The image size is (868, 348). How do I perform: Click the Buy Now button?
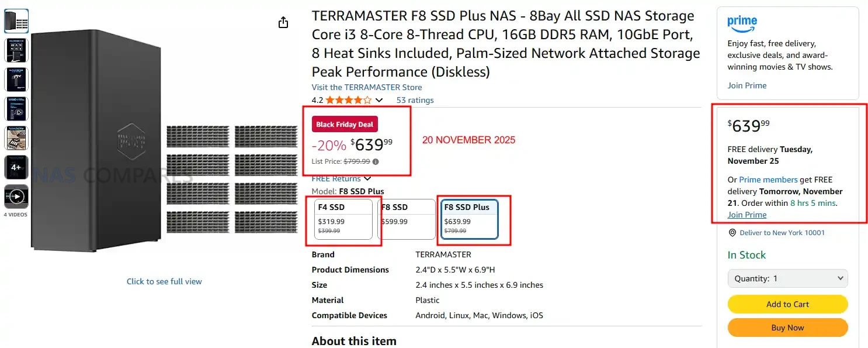[787, 328]
